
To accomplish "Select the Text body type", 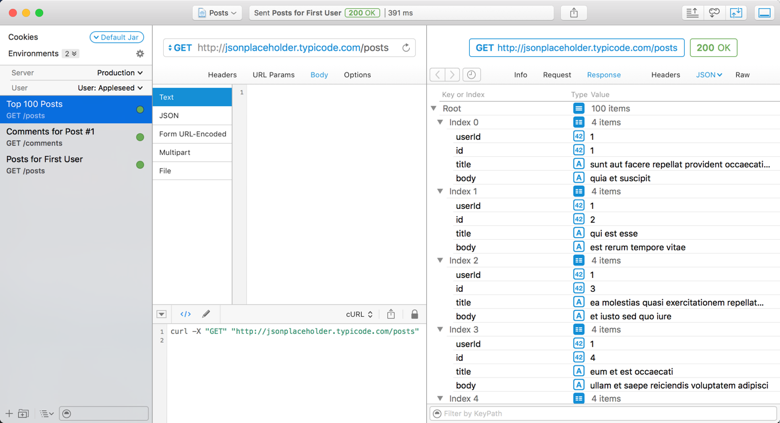I will [193, 97].
